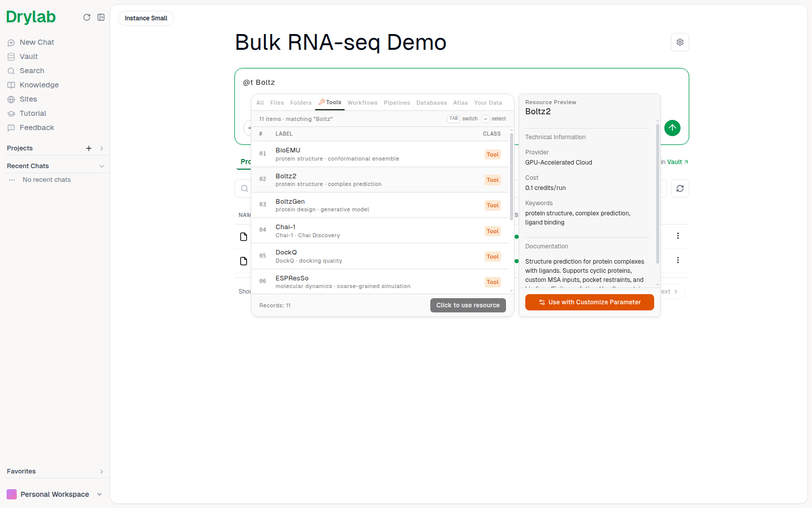Select the DockQ tool row

380,256
